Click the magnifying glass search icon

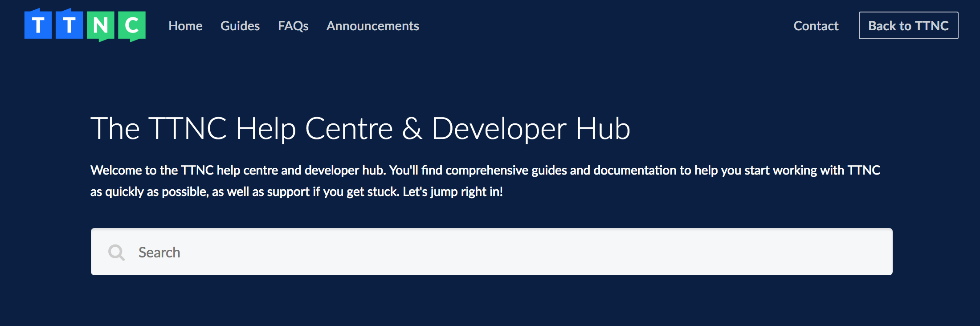pos(116,253)
